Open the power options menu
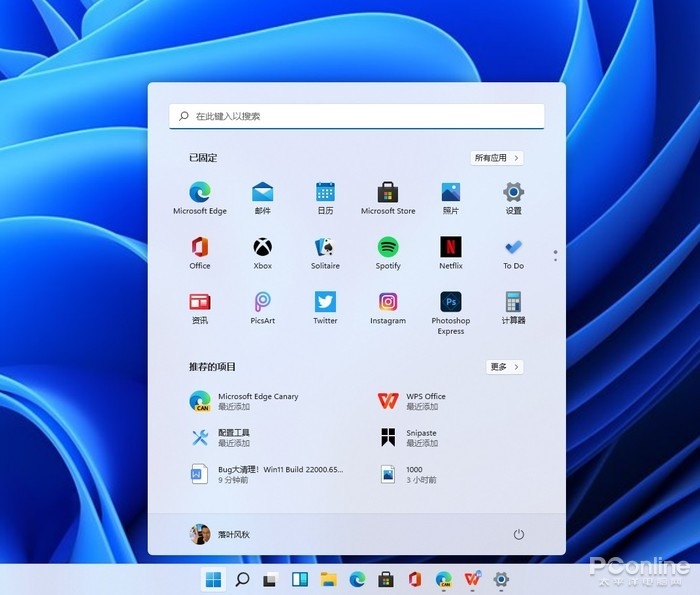 pyautogui.click(x=518, y=534)
